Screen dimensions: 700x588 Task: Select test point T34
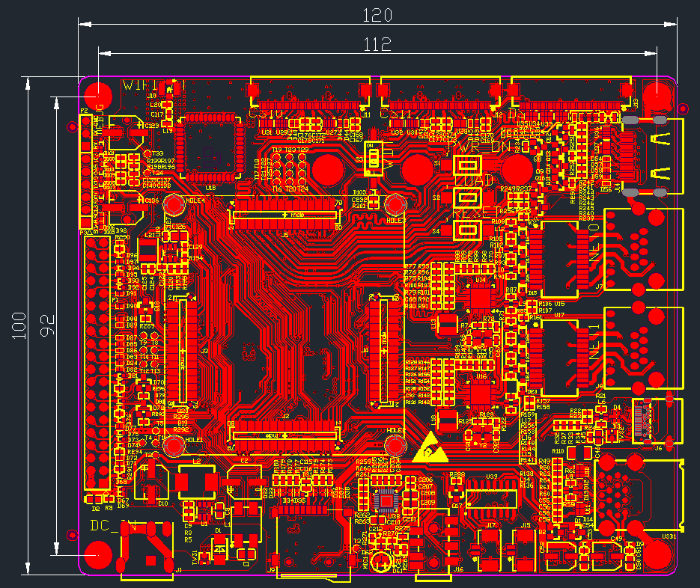(147, 172)
